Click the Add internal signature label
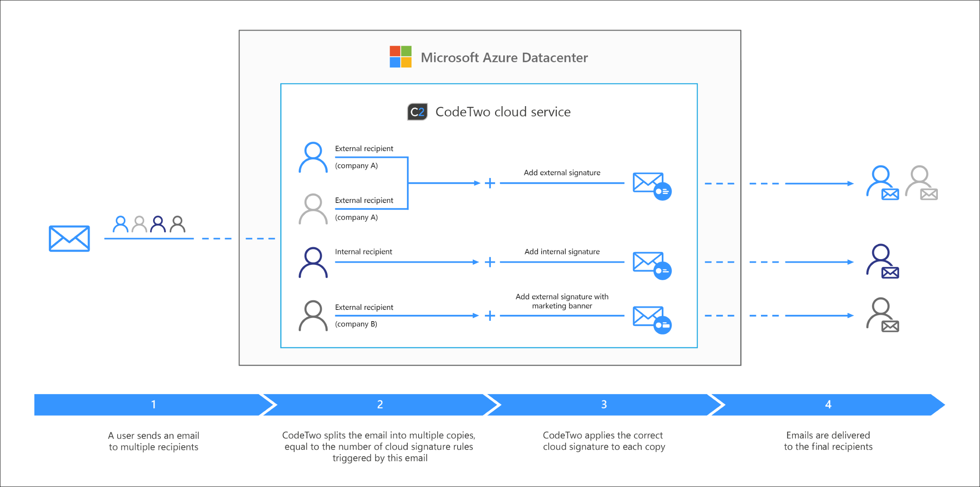 pos(562,252)
